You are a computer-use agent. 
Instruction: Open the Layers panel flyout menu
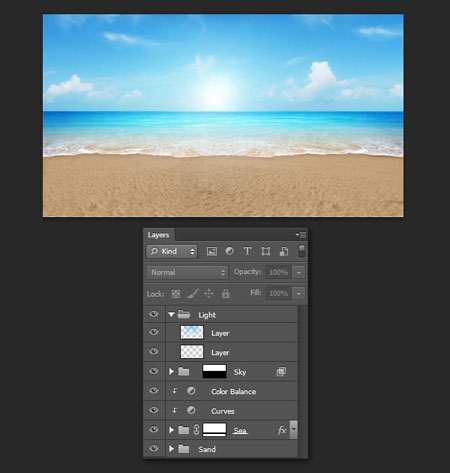pos(301,235)
